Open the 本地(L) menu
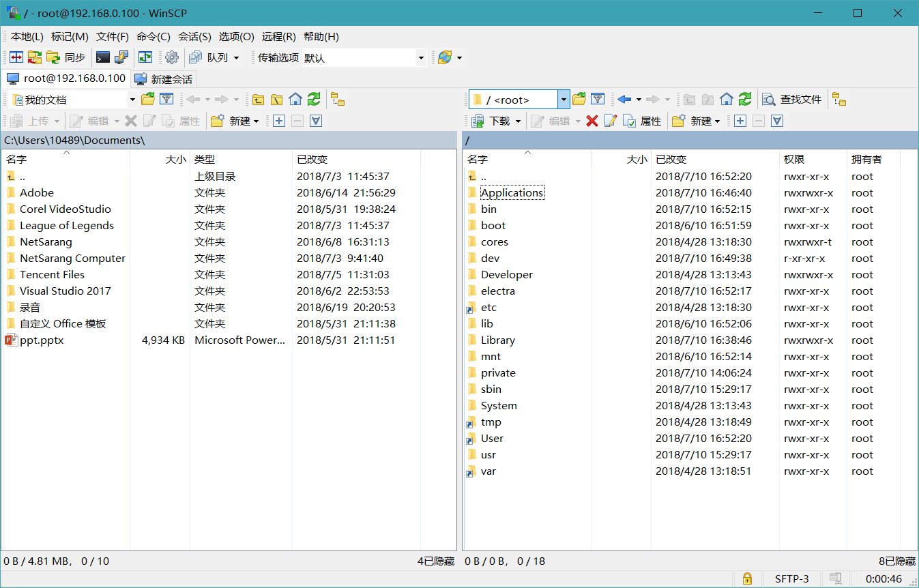This screenshot has height=588, width=919. pos(27,37)
